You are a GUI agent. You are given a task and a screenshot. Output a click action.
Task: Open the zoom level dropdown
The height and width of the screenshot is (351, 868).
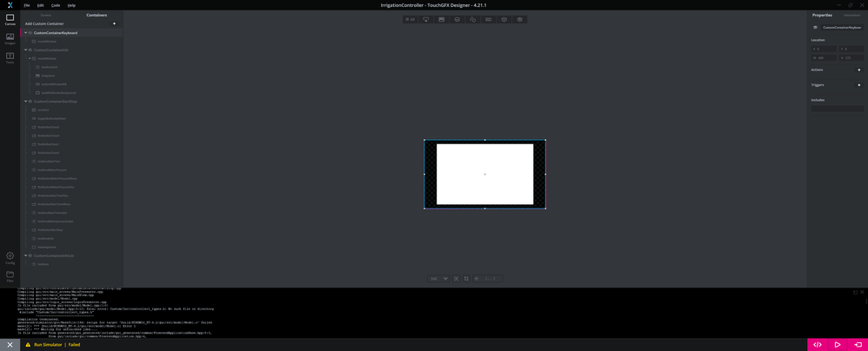pos(438,279)
